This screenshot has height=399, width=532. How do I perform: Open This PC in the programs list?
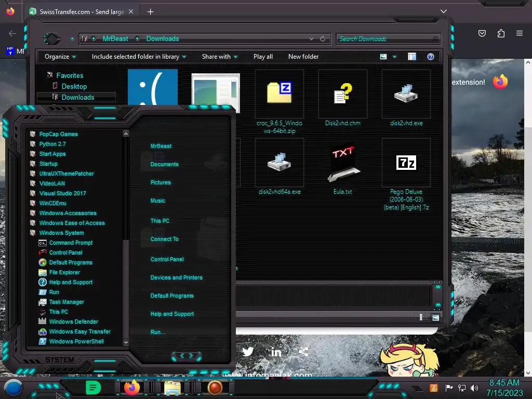58,312
